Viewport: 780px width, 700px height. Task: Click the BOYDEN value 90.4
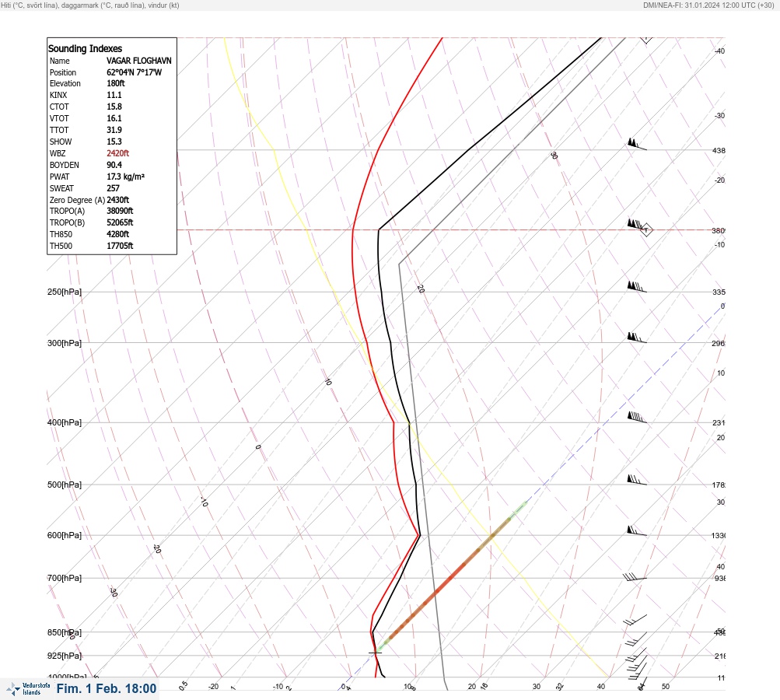click(114, 165)
